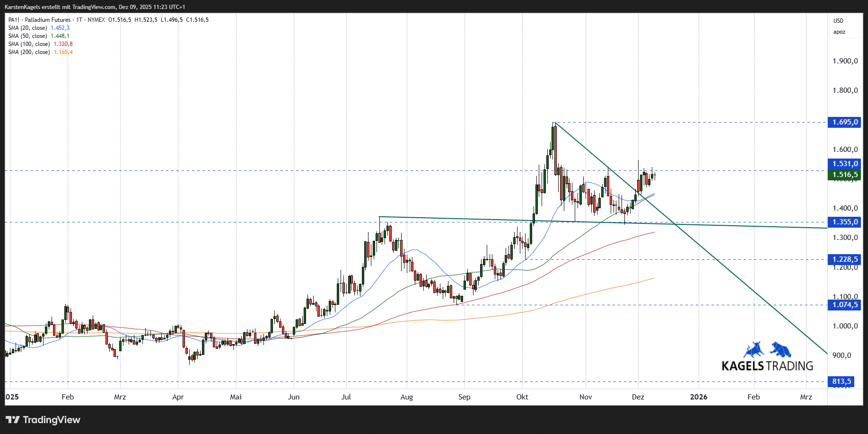Click the blue bear icon above Kagels Trading

[781, 349]
